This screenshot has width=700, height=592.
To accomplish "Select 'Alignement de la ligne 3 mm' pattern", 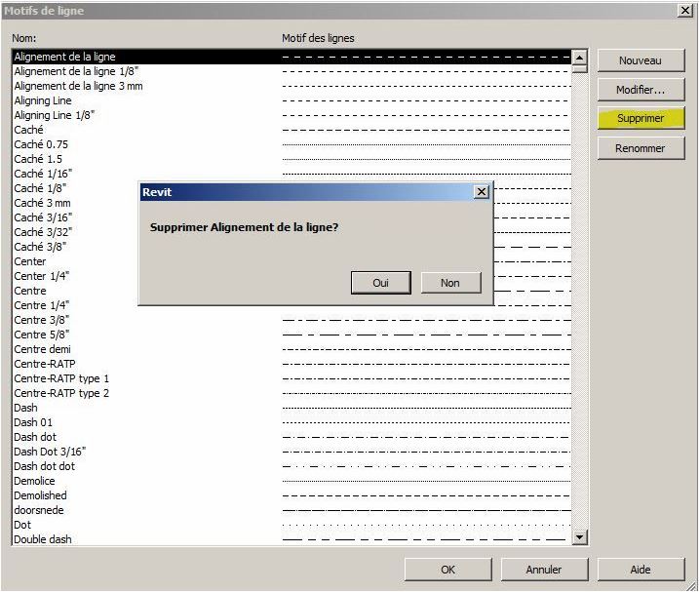I will (78, 86).
